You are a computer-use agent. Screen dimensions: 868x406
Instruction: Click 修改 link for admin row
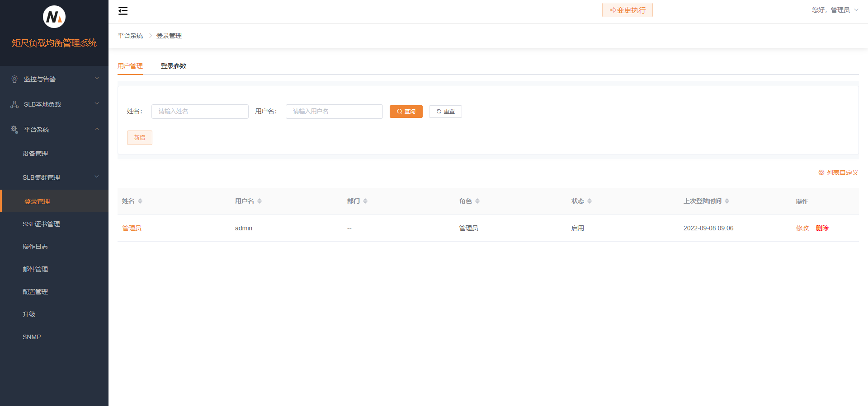click(802, 228)
